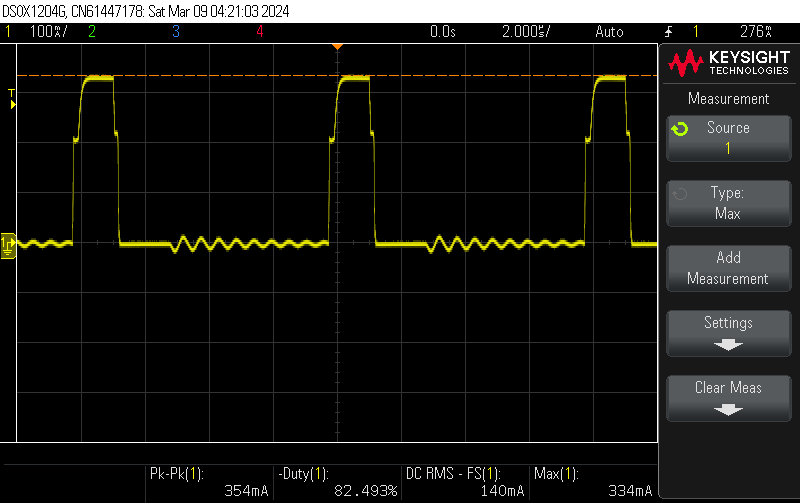The image size is (800, 503).
Task: Select the 100 per division channel 1 scale
Action: pyautogui.click(x=48, y=32)
